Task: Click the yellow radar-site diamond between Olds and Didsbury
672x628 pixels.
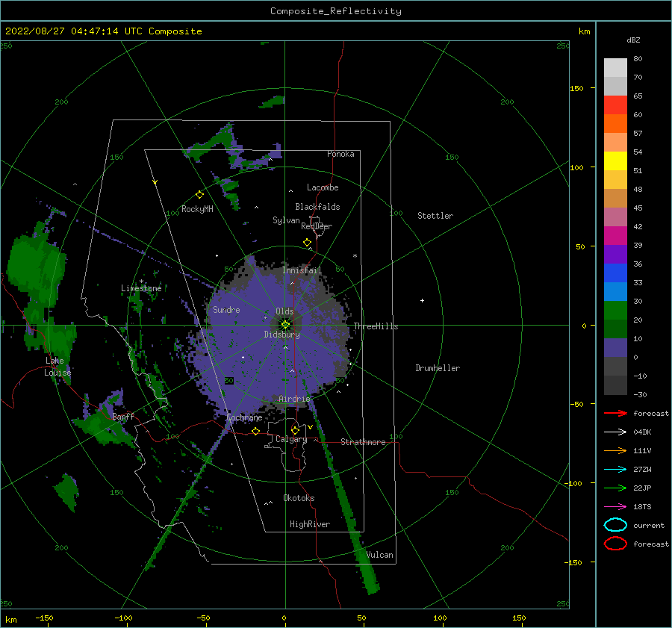Action: [285, 325]
